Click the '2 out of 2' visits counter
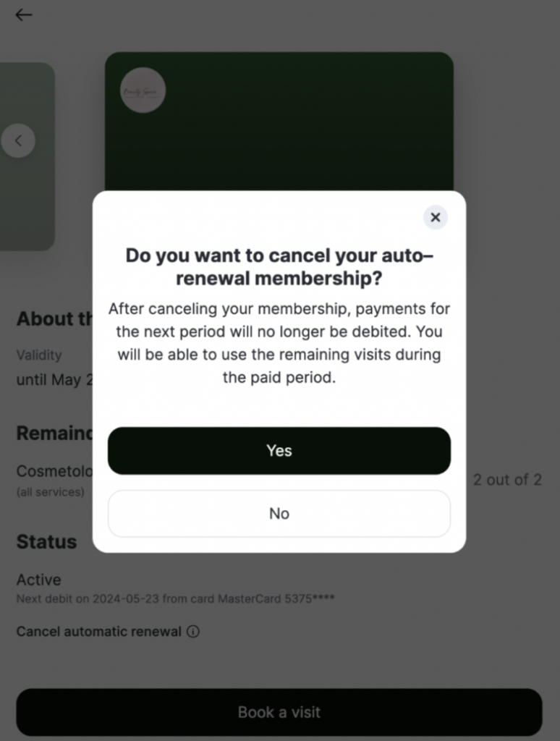 (x=507, y=480)
